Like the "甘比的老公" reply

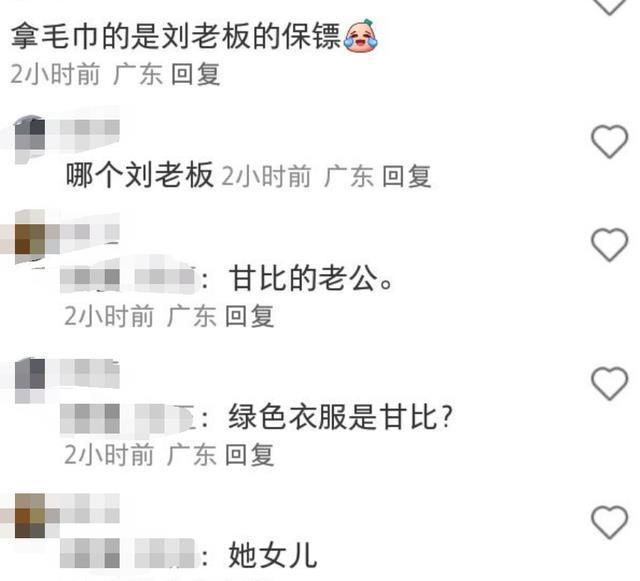click(609, 244)
